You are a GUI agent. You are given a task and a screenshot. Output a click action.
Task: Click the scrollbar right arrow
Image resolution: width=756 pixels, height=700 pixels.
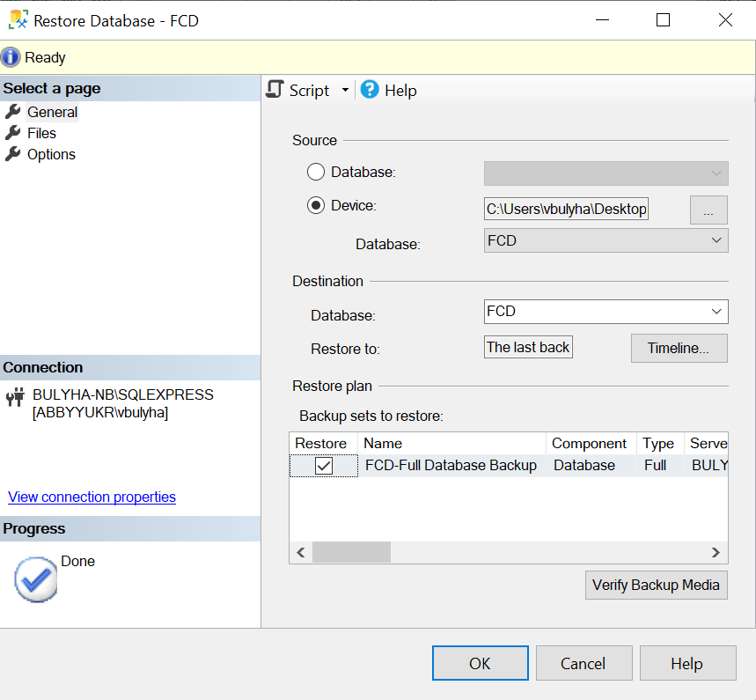point(716,552)
